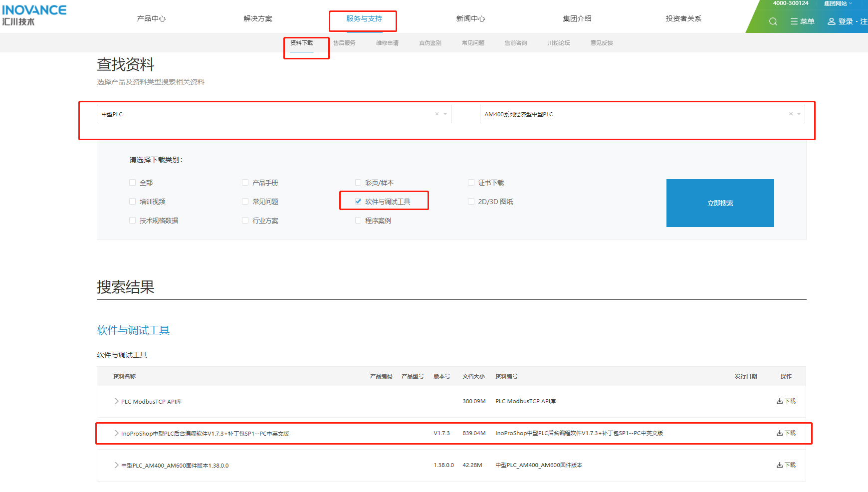Open the search magnifier icon
This screenshot has height=492, width=868.
click(x=773, y=21)
